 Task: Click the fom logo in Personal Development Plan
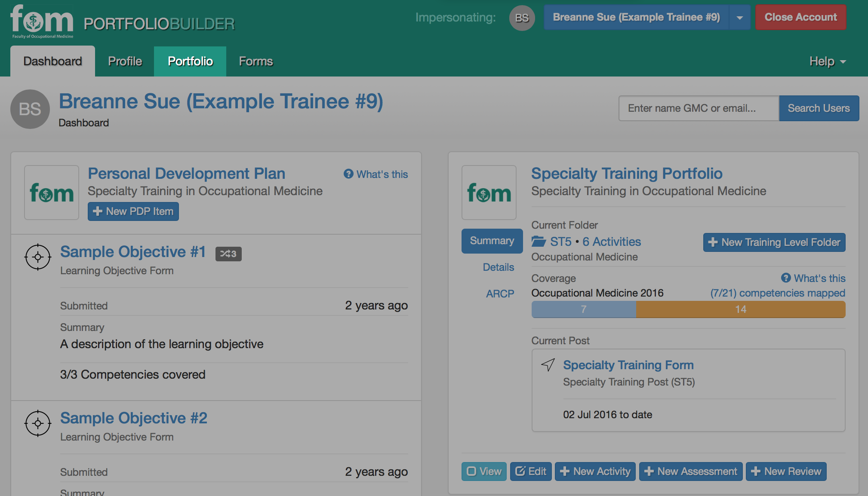click(x=52, y=193)
